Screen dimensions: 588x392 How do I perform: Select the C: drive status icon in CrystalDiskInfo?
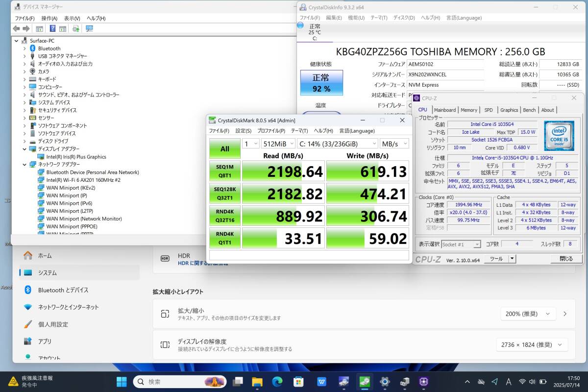[x=301, y=25]
